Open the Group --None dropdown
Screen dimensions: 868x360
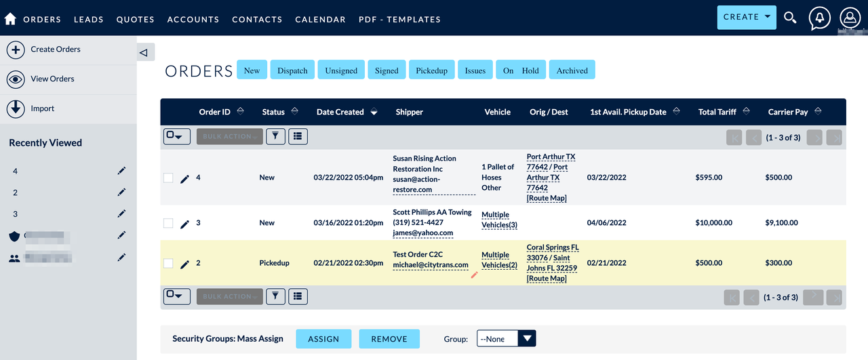click(x=506, y=338)
